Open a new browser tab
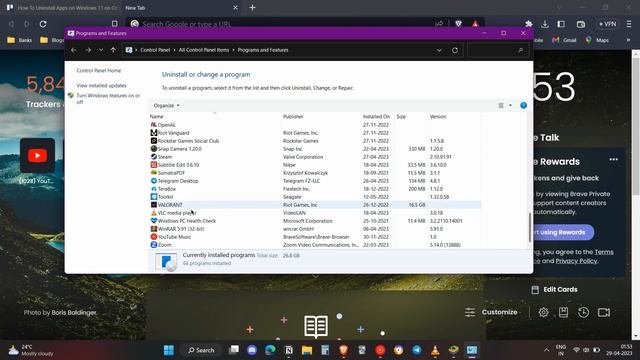The width and height of the screenshot is (640, 360). [x=252, y=8]
